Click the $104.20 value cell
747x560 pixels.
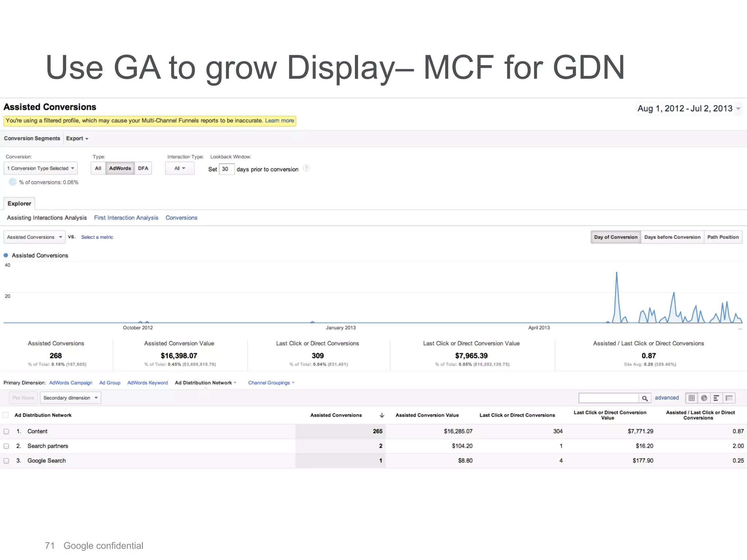click(x=462, y=446)
